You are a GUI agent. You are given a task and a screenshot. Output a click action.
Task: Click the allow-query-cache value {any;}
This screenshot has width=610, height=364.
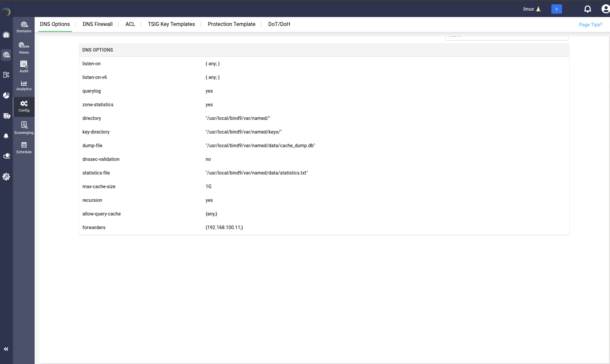pyautogui.click(x=212, y=214)
